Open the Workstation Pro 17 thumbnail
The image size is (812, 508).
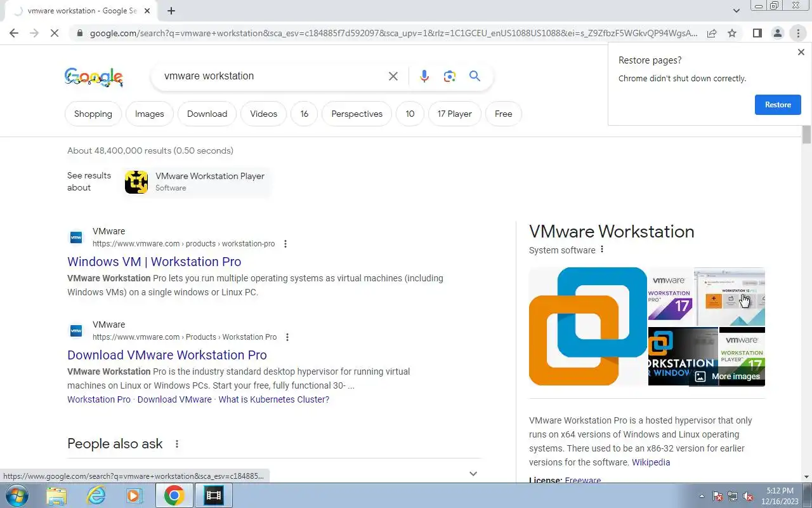pyautogui.click(x=670, y=297)
